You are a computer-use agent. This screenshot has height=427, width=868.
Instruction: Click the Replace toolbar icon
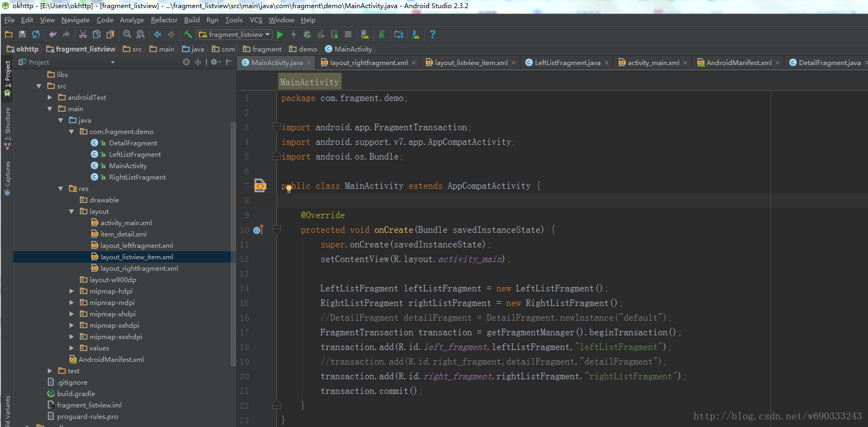[x=141, y=34]
